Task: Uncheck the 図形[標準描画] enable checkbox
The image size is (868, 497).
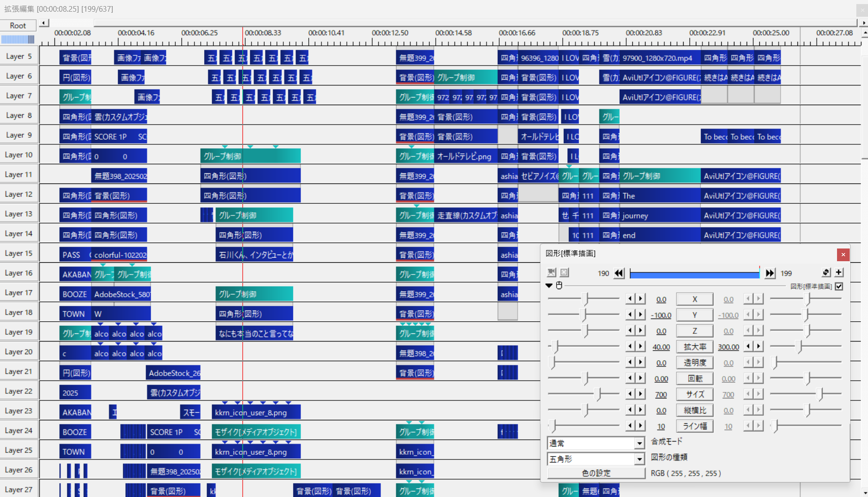Action: click(x=839, y=286)
